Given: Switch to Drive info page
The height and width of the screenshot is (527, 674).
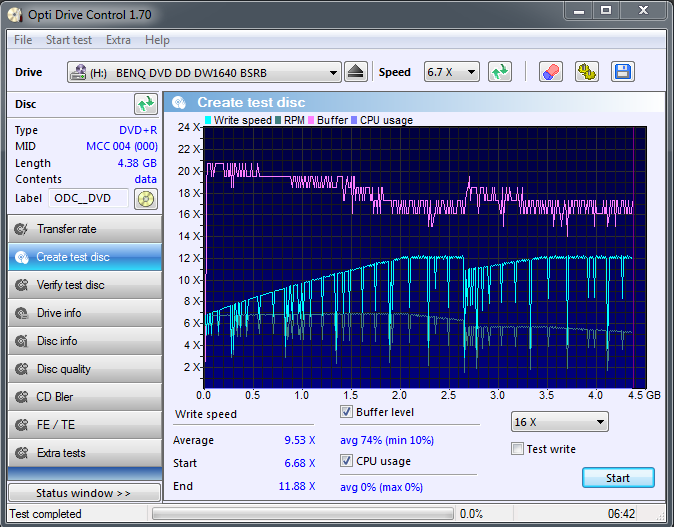Looking at the screenshot, I should point(85,313).
